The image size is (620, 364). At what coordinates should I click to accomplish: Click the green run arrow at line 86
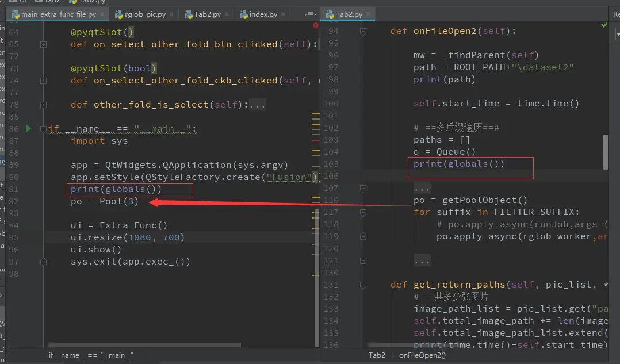[28, 128]
